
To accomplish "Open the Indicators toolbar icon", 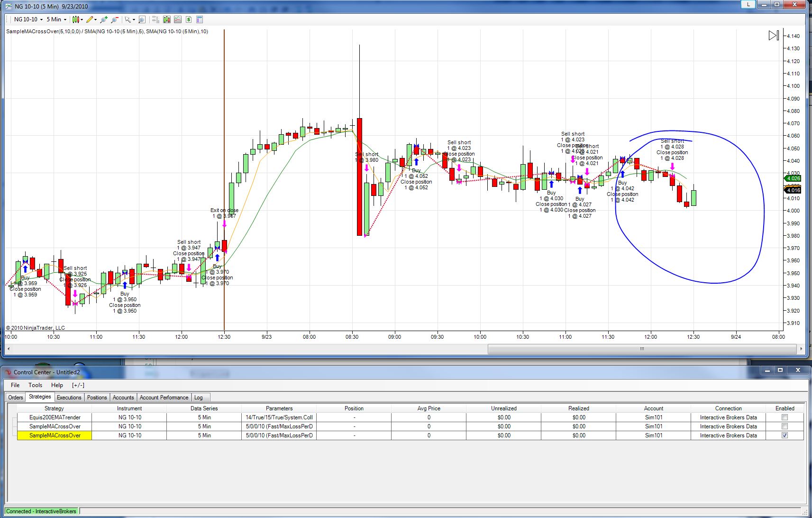I will (x=166, y=19).
